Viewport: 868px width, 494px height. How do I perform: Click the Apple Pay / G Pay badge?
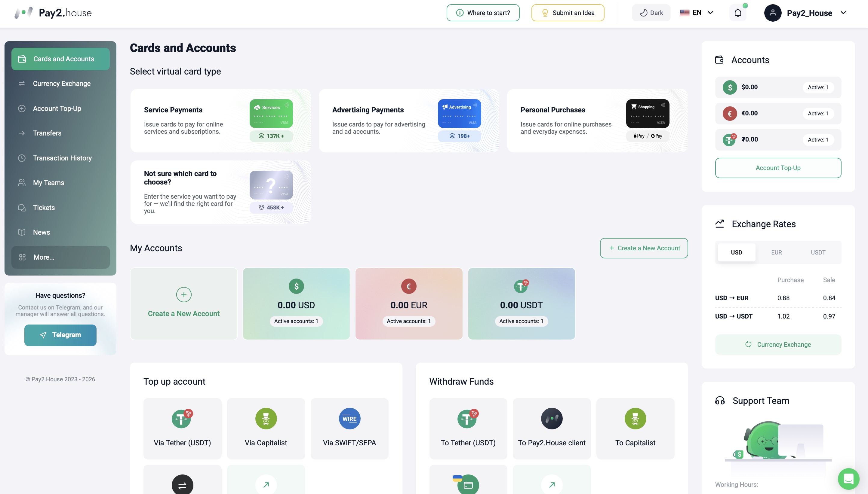tap(648, 136)
